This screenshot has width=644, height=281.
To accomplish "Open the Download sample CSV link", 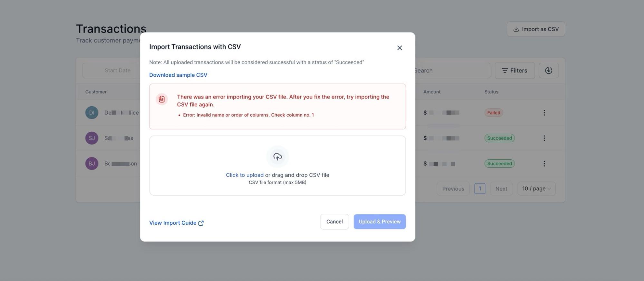I will [x=178, y=75].
